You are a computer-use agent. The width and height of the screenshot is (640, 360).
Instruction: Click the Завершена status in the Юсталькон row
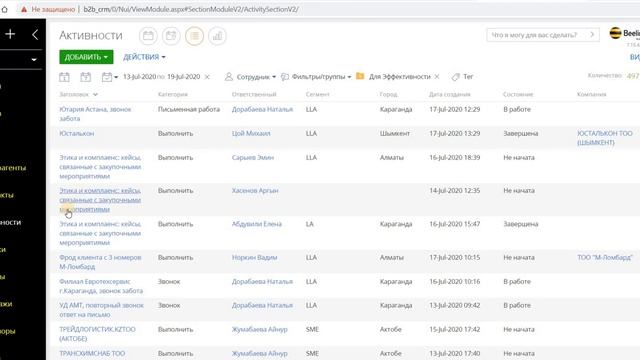point(521,133)
